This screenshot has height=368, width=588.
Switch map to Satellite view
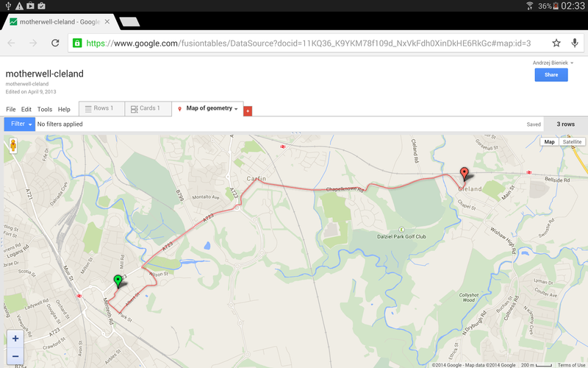point(572,141)
